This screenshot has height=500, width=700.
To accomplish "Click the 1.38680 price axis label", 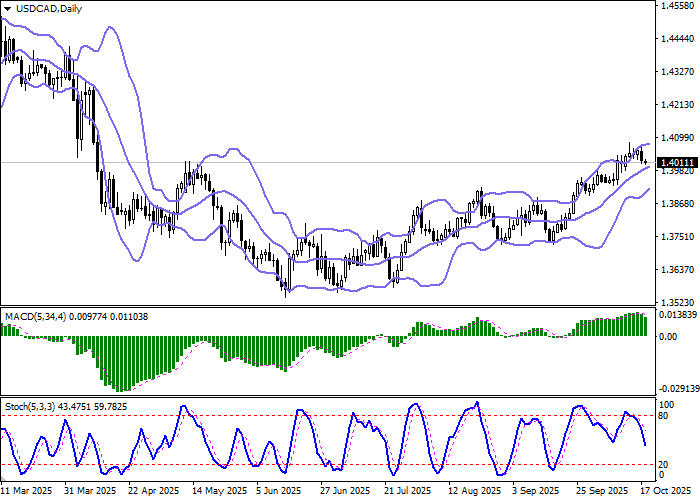I will tap(678, 204).
